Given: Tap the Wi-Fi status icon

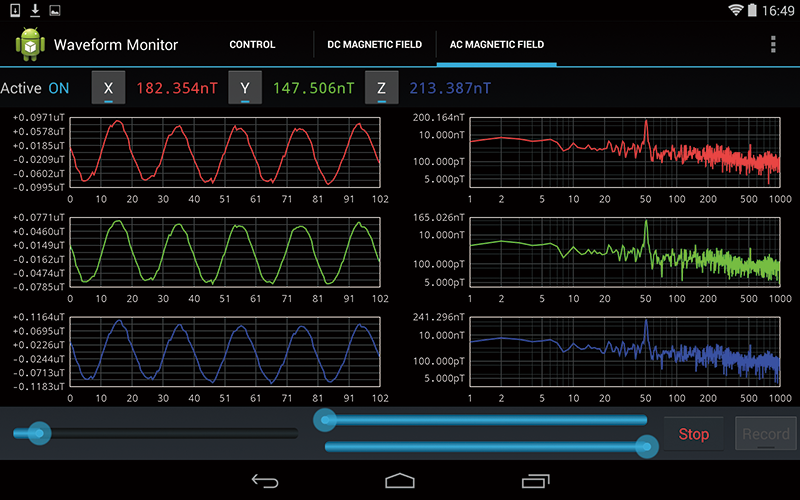Looking at the screenshot, I should click(x=735, y=10).
